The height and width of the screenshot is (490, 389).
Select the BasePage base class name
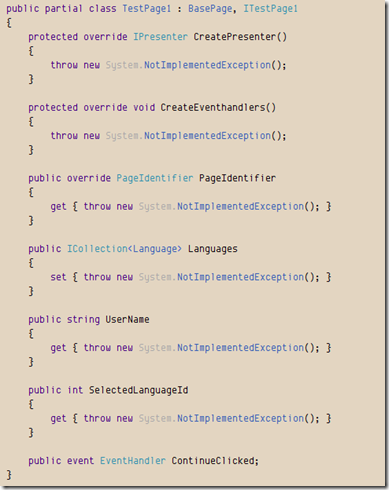point(210,8)
